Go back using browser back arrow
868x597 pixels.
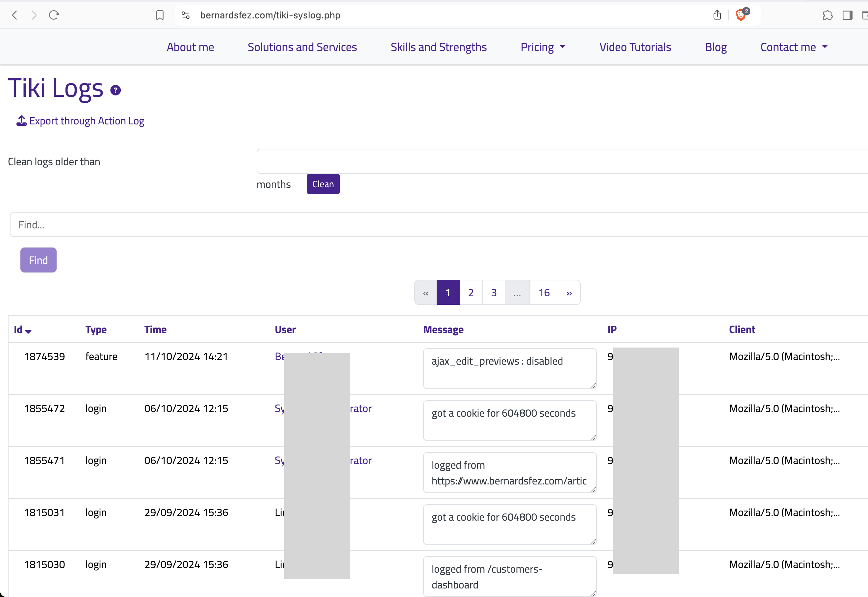tap(15, 15)
